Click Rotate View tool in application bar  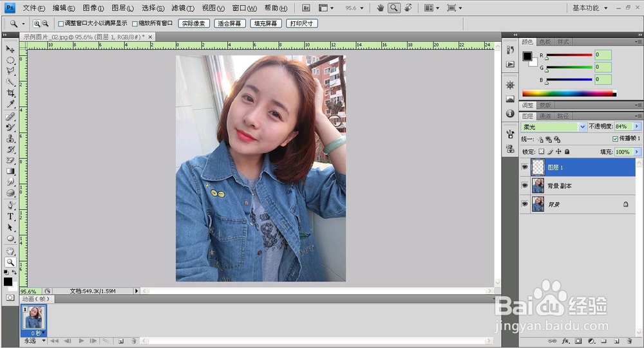coord(408,8)
